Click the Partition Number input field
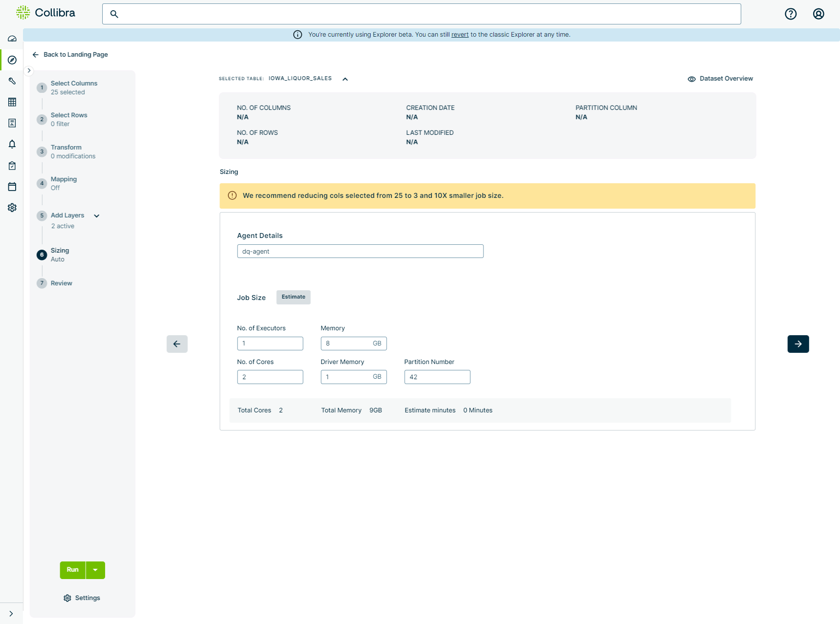The width and height of the screenshot is (840, 624). point(437,377)
